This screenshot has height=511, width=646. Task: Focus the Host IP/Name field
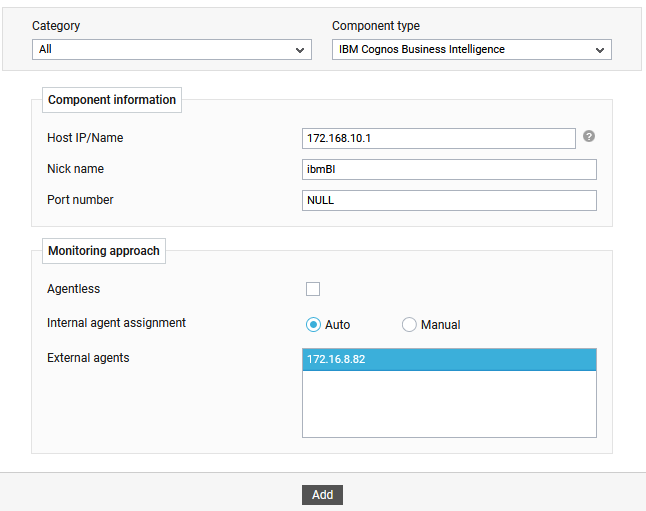(439, 138)
